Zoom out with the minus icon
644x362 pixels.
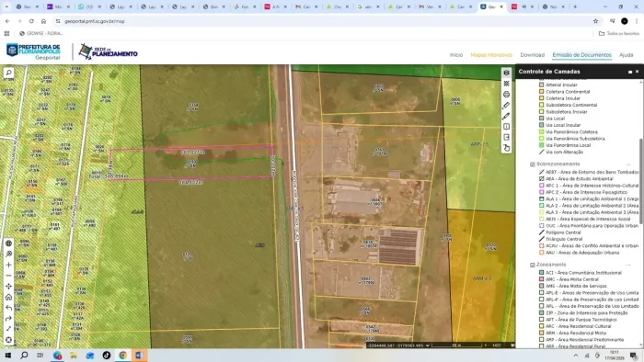coord(8,276)
